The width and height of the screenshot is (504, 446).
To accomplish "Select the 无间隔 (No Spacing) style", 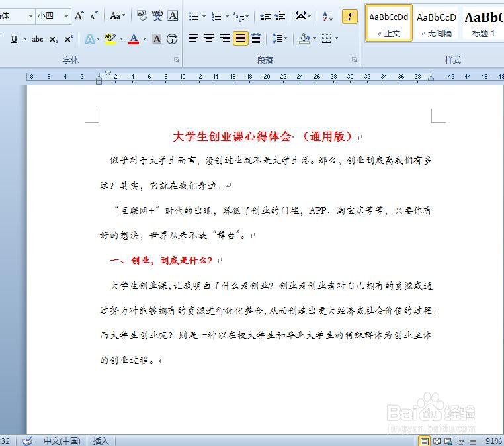I will pos(436,23).
